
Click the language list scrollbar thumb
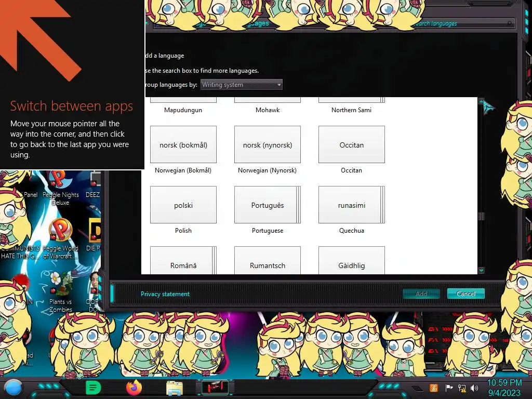481,216
